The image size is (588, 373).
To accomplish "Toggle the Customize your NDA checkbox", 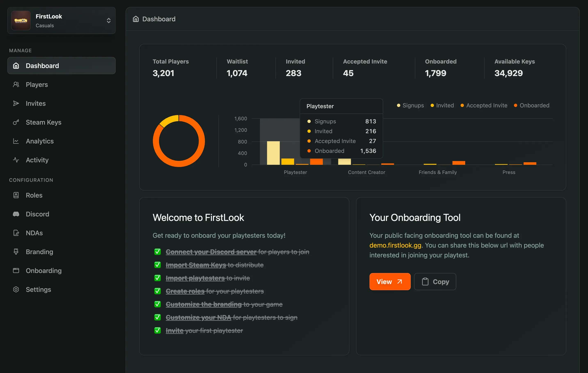I will (x=158, y=317).
